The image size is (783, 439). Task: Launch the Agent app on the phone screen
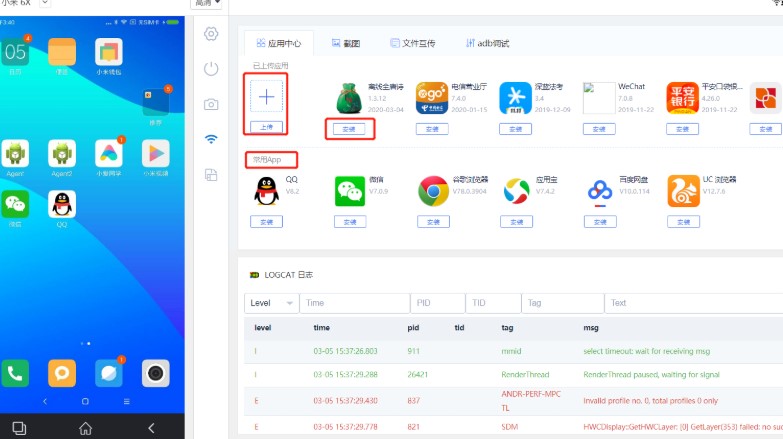click(x=15, y=153)
